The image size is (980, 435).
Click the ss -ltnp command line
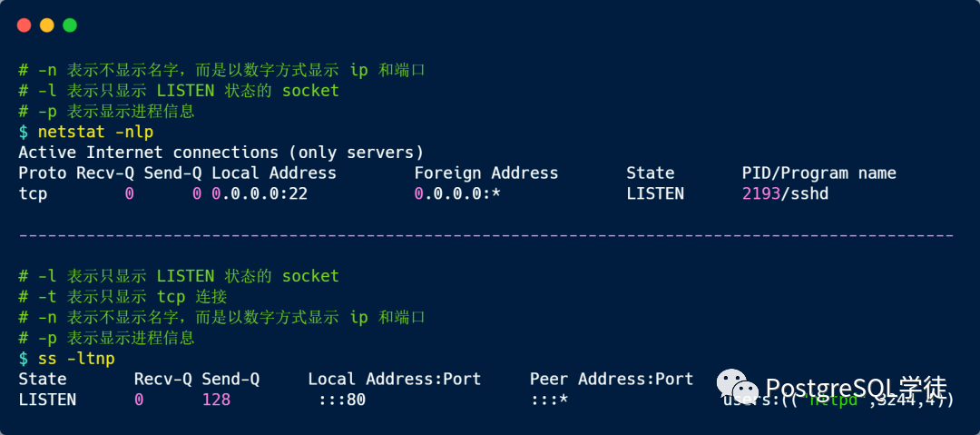pos(75,359)
